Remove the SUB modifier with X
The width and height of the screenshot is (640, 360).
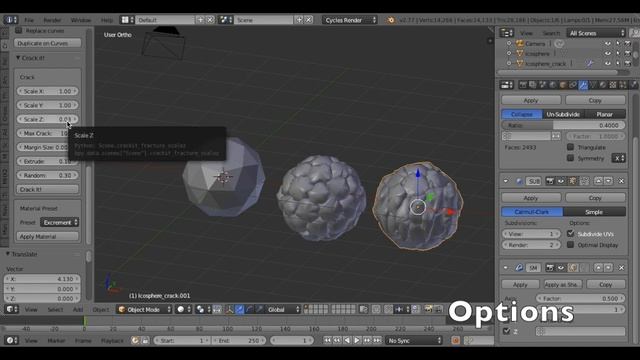(621, 181)
